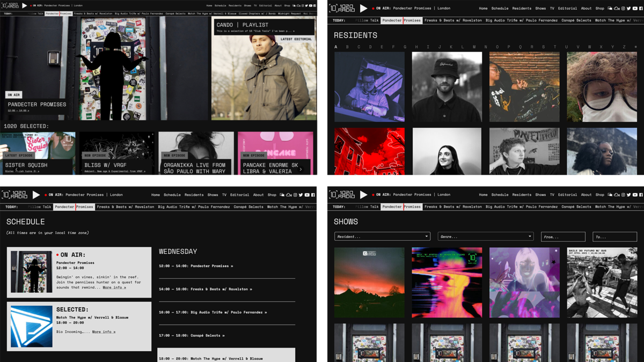Filter residents by the letter M

(x=474, y=47)
